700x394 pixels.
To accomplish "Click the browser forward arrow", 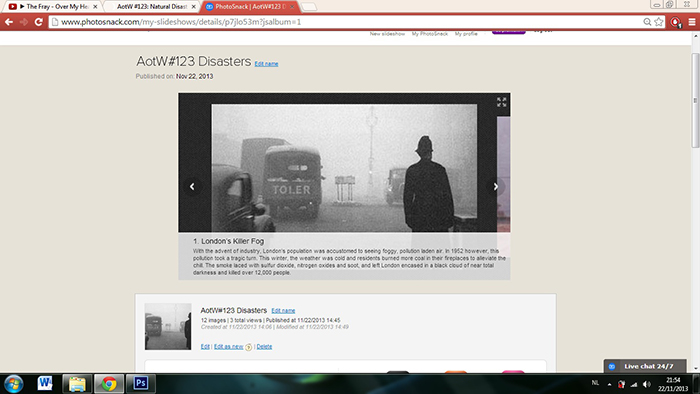I will click(24, 22).
